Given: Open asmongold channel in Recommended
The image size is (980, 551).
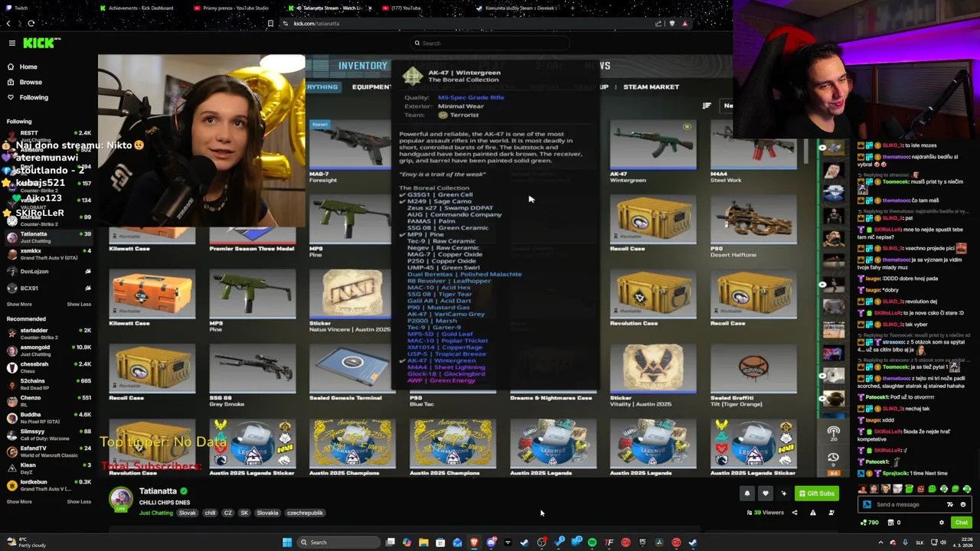Looking at the screenshot, I should pyautogui.click(x=49, y=350).
